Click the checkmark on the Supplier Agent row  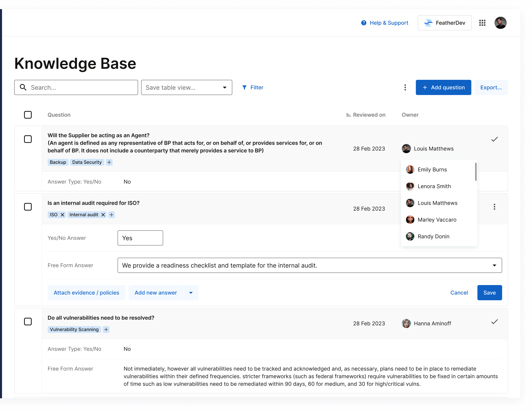494,139
